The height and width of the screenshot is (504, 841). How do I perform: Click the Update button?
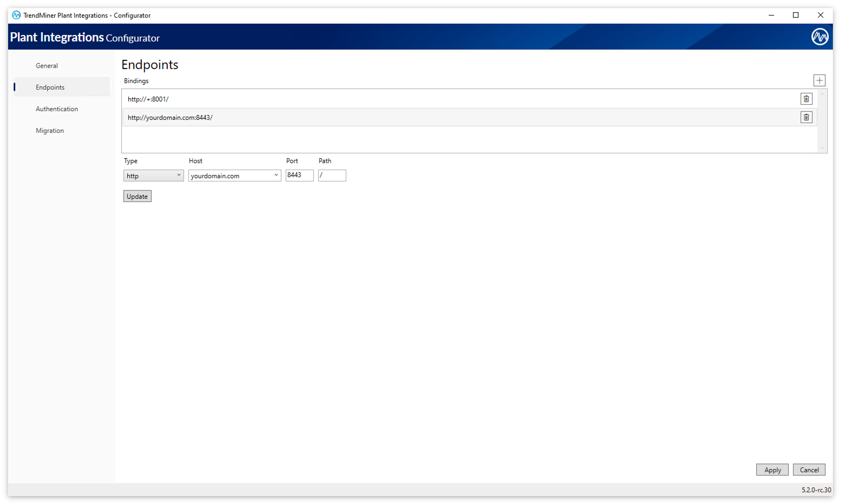pyautogui.click(x=137, y=196)
